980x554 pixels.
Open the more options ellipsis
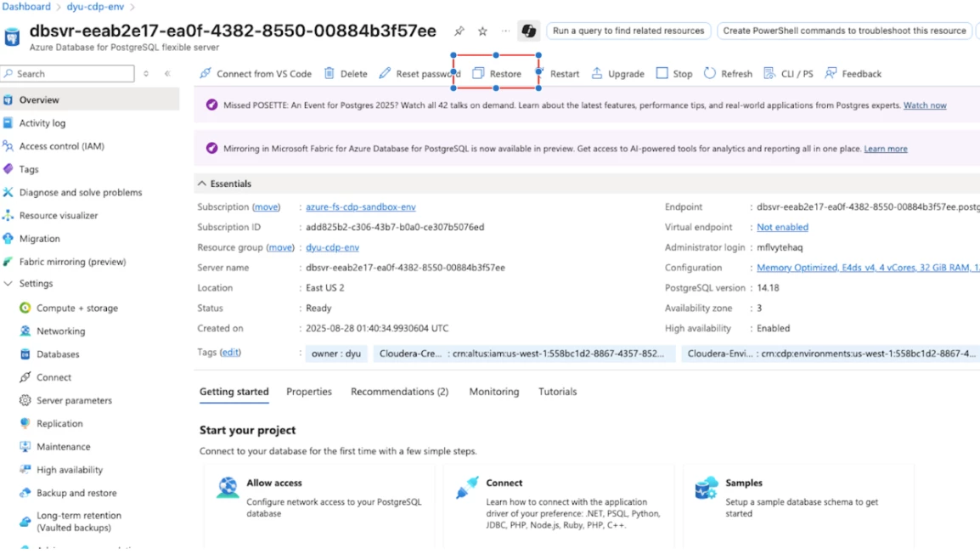point(505,31)
